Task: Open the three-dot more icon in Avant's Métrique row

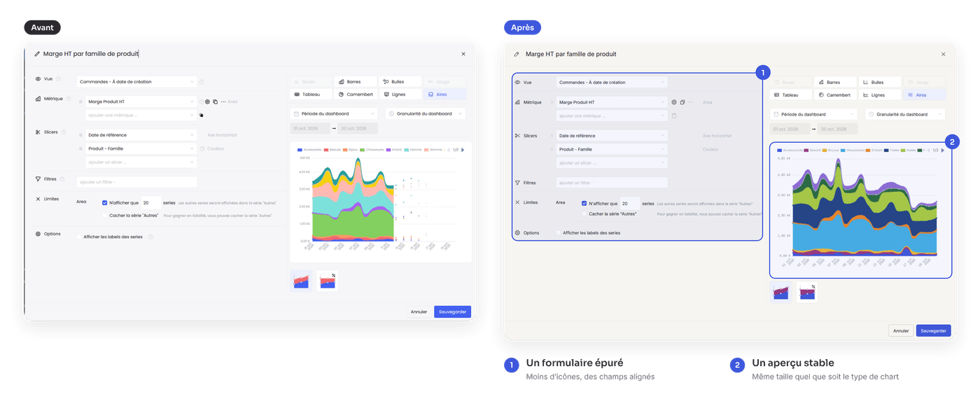Action: [x=223, y=102]
